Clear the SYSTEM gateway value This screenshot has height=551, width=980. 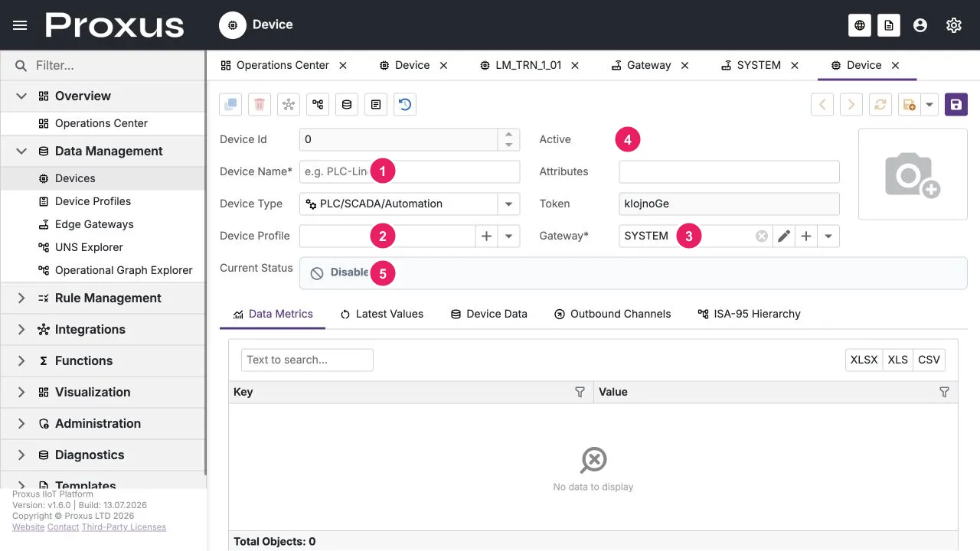click(762, 236)
